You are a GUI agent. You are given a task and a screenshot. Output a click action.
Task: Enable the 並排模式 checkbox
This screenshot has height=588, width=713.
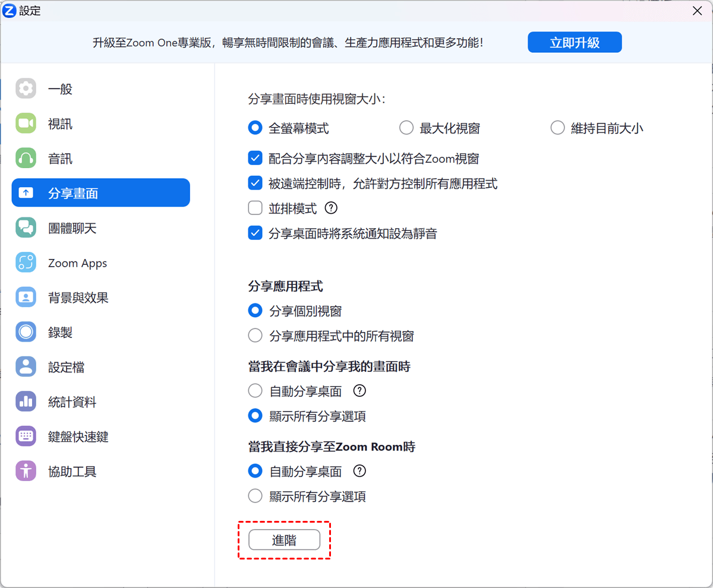coord(255,208)
